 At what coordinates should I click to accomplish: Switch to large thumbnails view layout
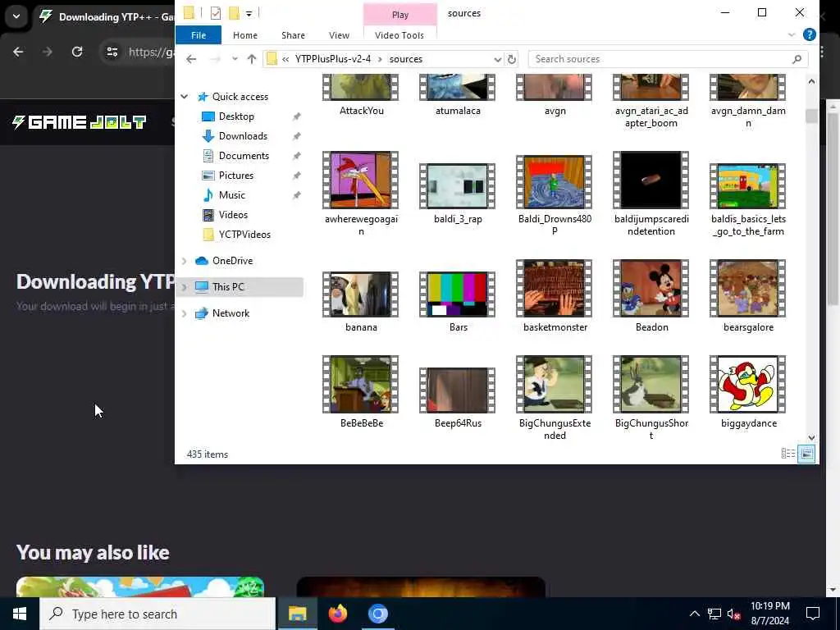pyautogui.click(x=806, y=454)
